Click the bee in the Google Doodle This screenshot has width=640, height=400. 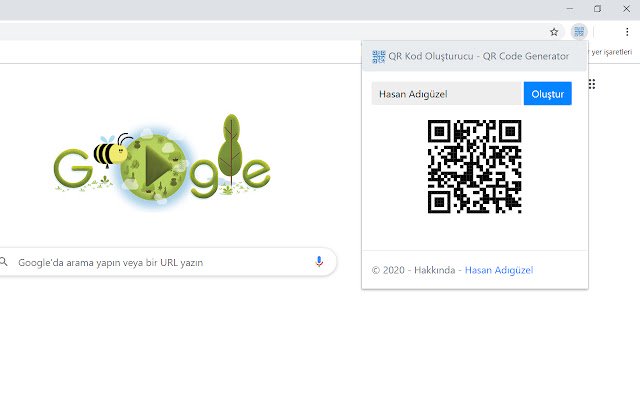tap(112, 151)
